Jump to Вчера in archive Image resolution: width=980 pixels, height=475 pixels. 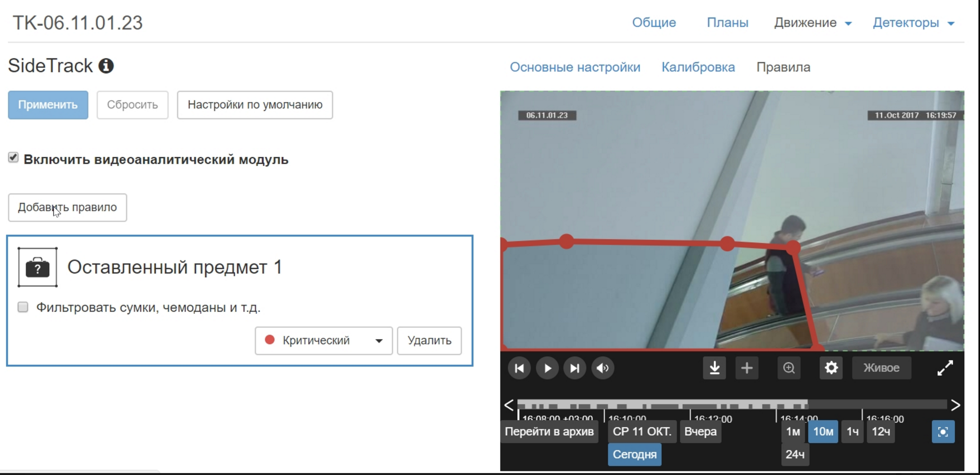[700, 432]
